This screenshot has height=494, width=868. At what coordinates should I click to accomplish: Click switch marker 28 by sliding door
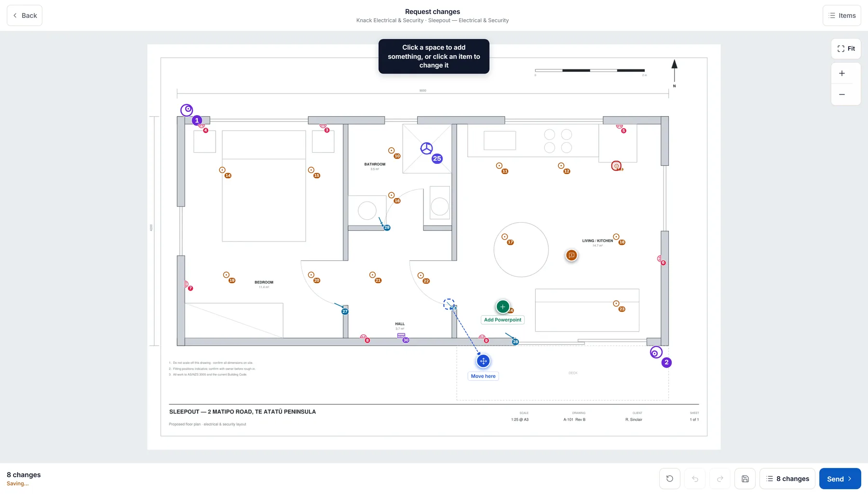[515, 342]
